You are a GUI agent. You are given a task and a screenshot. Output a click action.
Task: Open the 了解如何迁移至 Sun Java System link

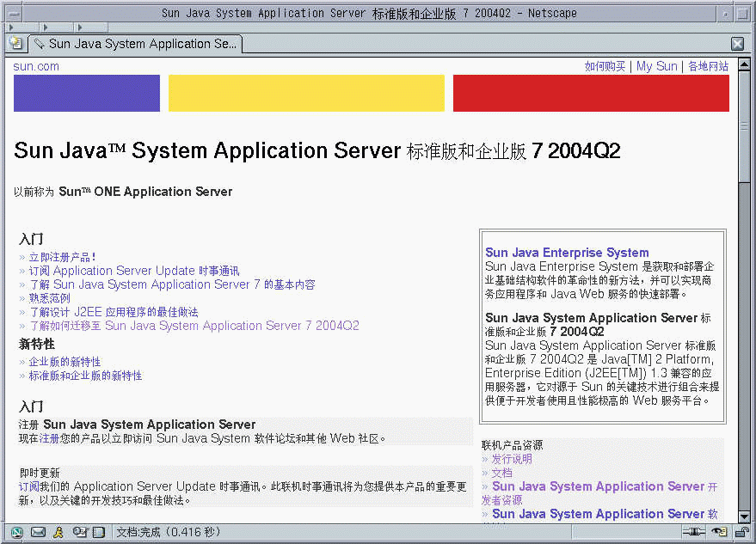click(x=194, y=326)
